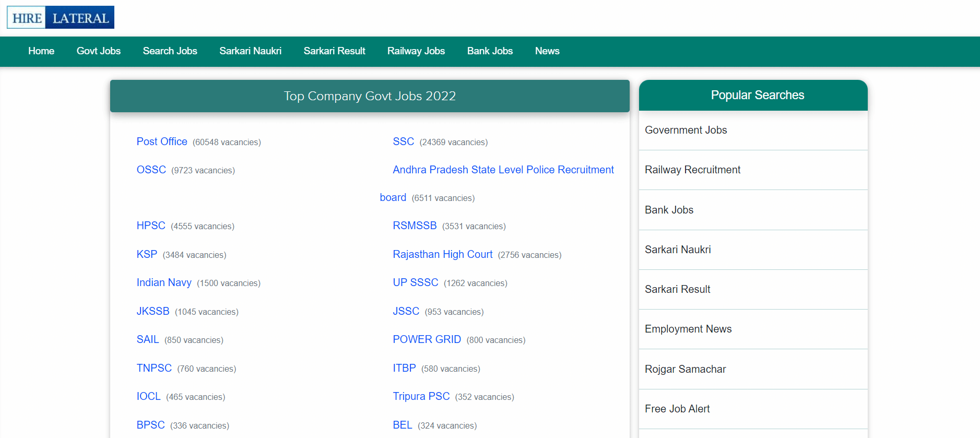Open Railway Jobs in navigation bar
Image resolution: width=980 pixels, height=438 pixels.
point(416,51)
